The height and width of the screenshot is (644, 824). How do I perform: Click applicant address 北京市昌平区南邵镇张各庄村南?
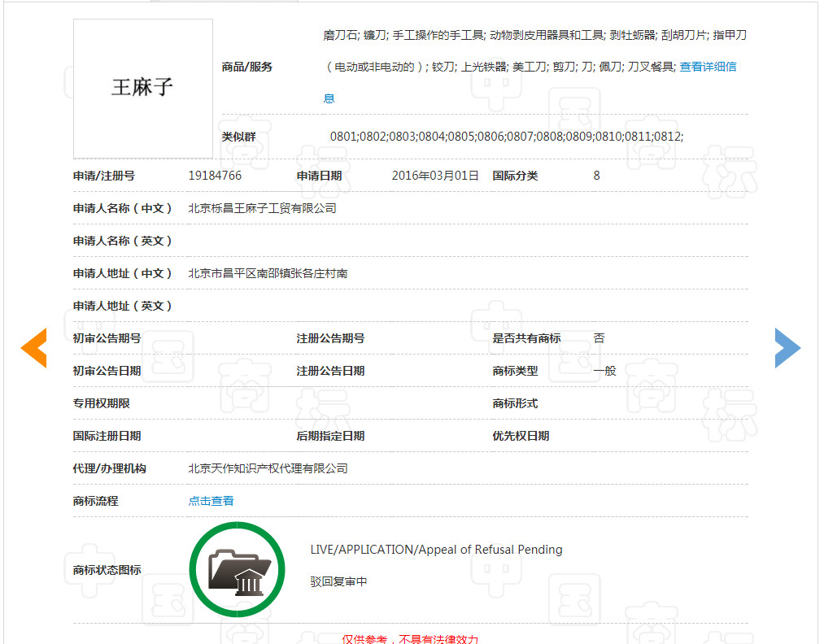point(268,273)
